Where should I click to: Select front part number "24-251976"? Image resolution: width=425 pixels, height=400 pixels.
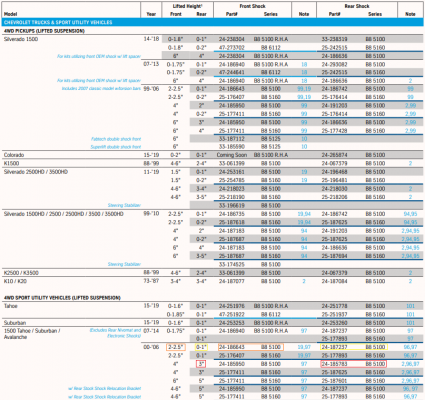click(232, 306)
